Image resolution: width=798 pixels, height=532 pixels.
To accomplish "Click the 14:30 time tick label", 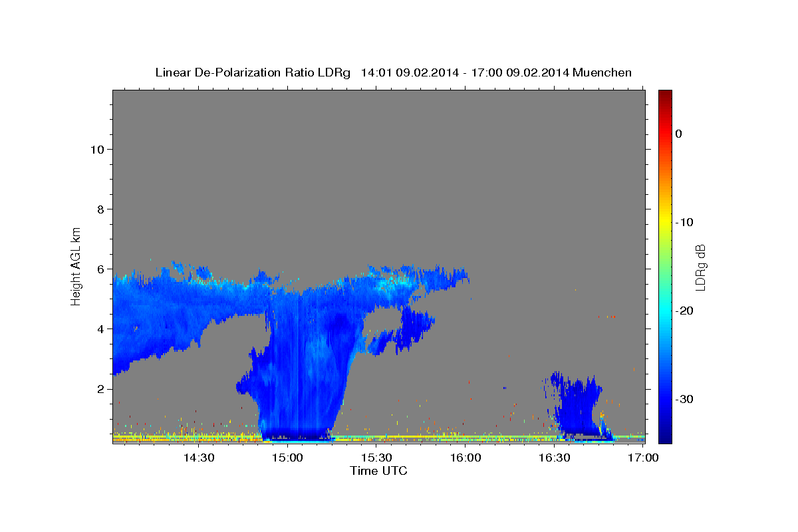I will (x=198, y=458).
